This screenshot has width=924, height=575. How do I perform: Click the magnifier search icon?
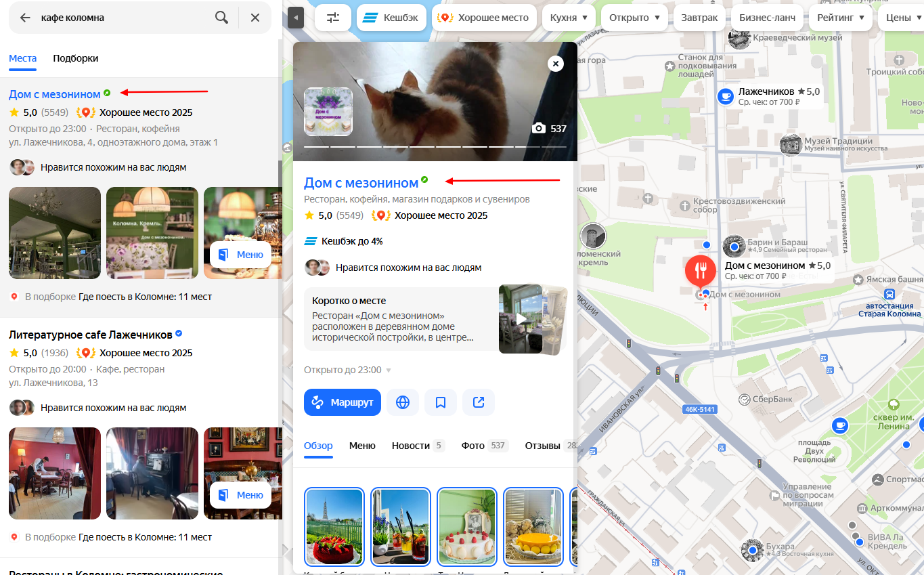[x=221, y=18]
